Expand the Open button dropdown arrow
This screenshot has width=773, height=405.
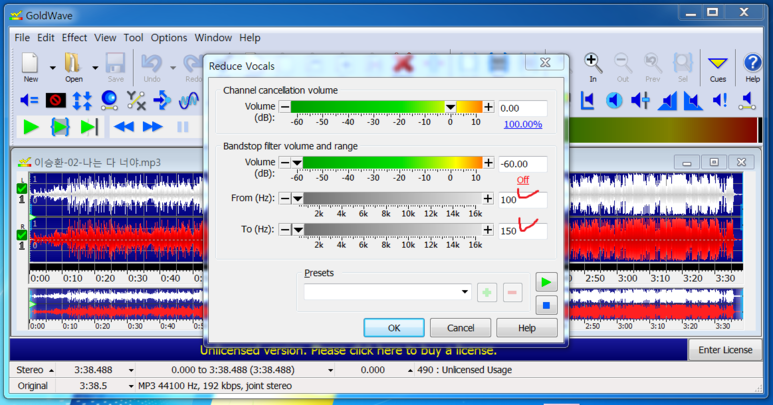click(x=95, y=68)
